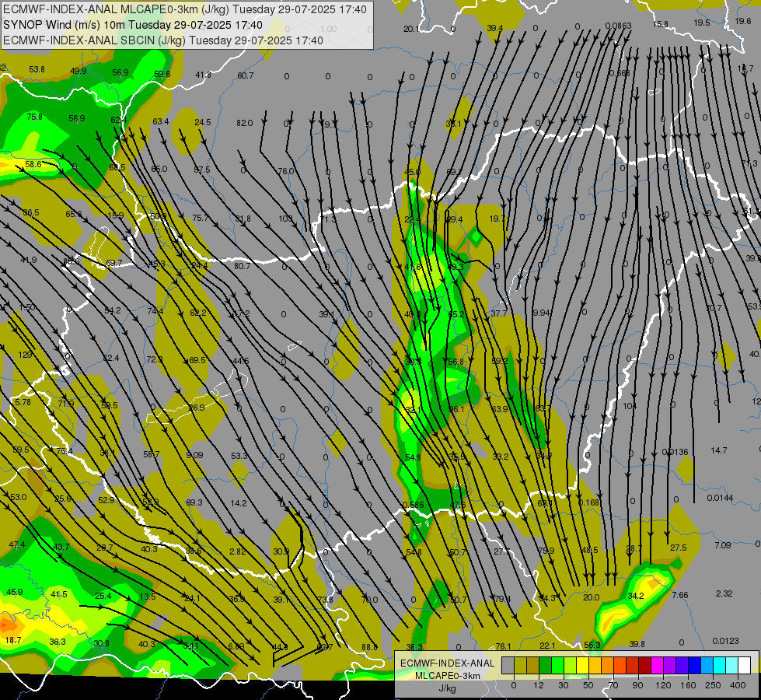761x700 pixels.
Task: Click the MLCAPE0-3km header line
Action: click(x=185, y=9)
